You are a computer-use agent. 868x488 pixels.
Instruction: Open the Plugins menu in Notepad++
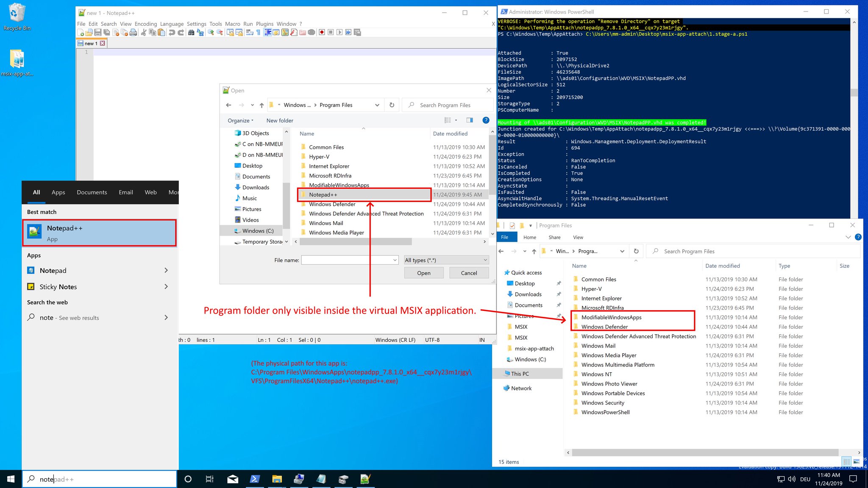264,24
